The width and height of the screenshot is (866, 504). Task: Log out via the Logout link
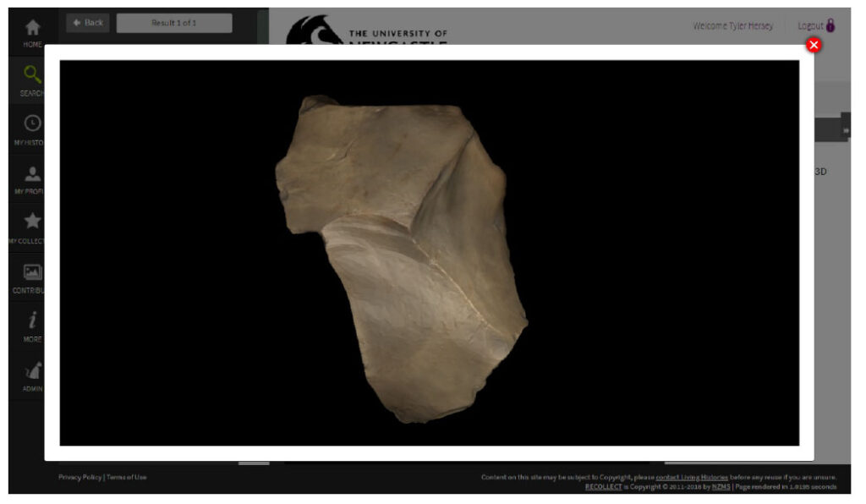[x=809, y=26]
